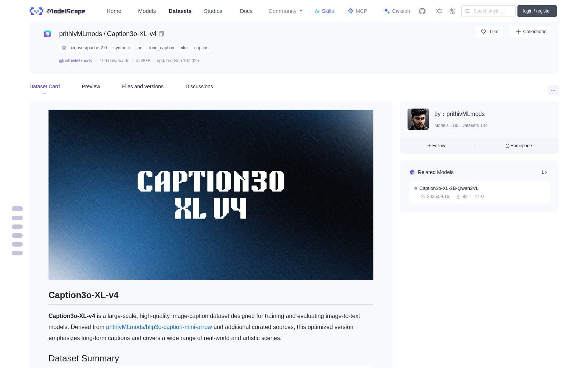Select the Dataset Card tab
Viewport: 588px width, 368px height.
(44, 86)
